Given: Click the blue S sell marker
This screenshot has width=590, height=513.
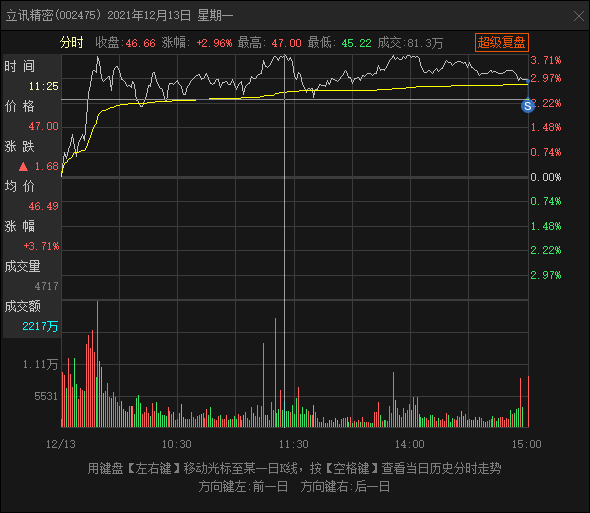Looking at the screenshot, I should coord(528,106).
